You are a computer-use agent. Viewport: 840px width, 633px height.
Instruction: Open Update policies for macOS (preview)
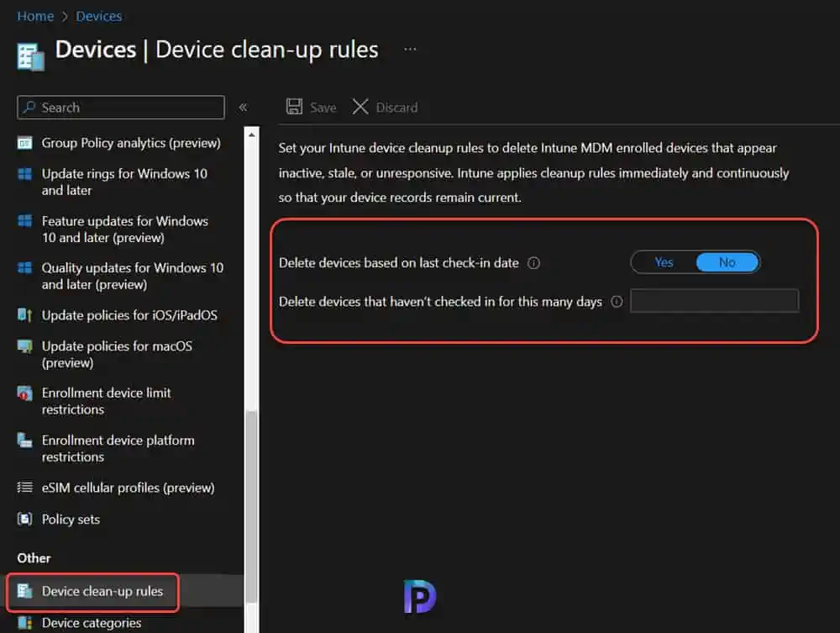click(117, 354)
